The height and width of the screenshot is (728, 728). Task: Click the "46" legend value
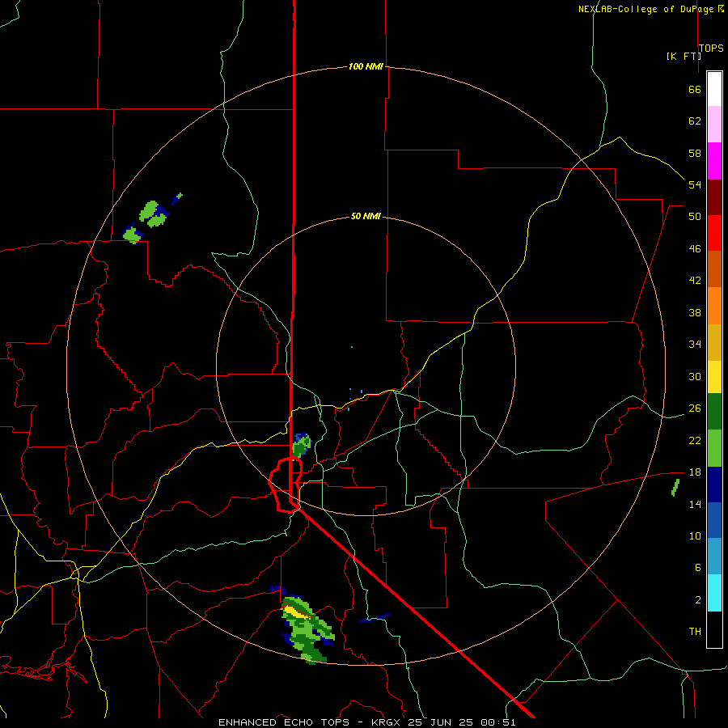(x=695, y=249)
